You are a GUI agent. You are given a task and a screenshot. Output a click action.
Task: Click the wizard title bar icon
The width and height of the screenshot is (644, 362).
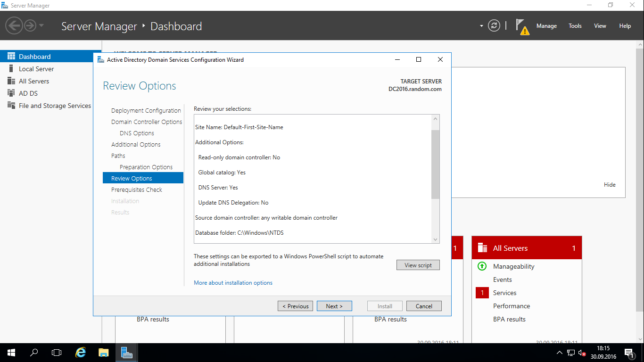point(100,59)
